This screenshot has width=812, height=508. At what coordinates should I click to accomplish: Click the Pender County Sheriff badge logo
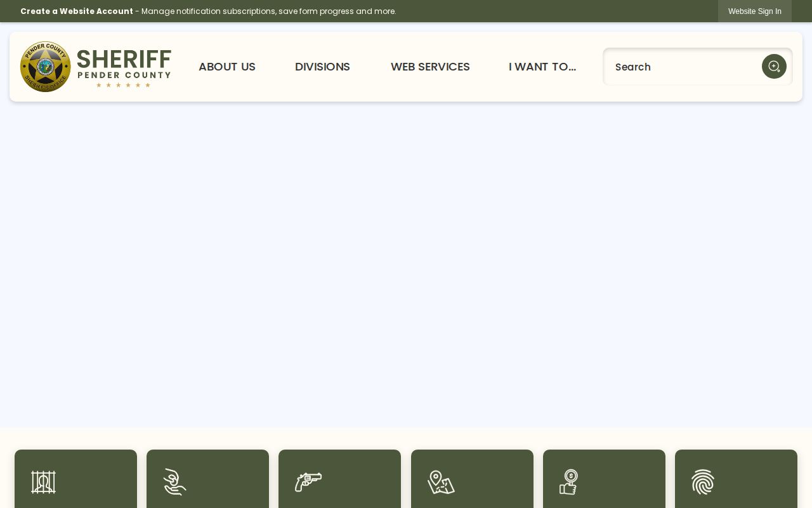(x=45, y=67)
